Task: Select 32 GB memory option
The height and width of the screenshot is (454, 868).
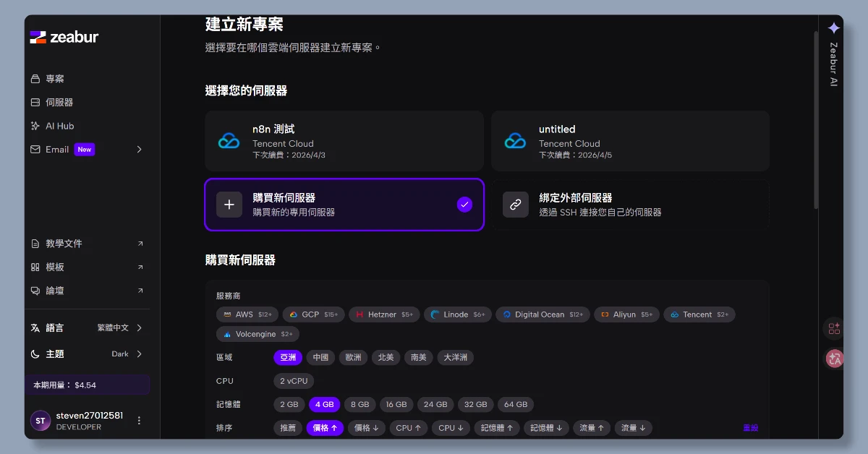Action: (x=475, y=405)
